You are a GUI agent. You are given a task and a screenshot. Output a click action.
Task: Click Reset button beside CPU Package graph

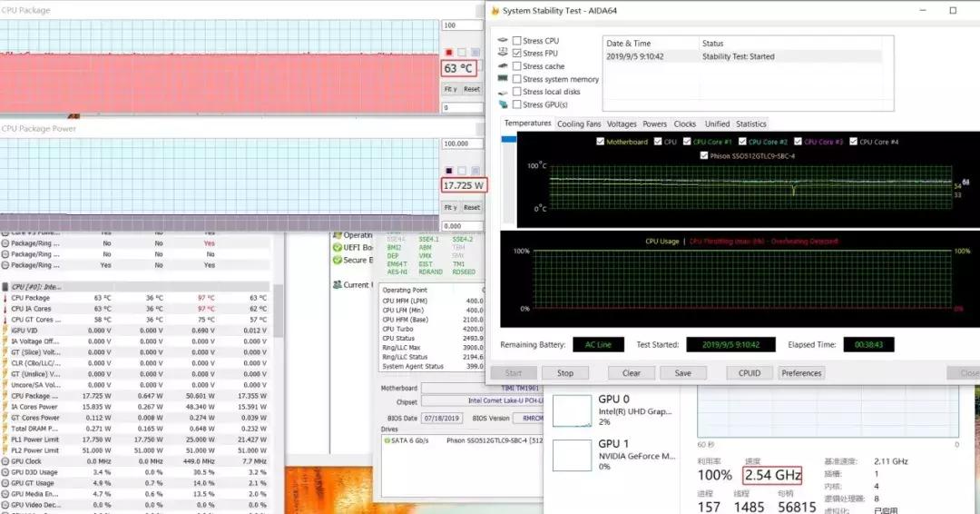472,89
